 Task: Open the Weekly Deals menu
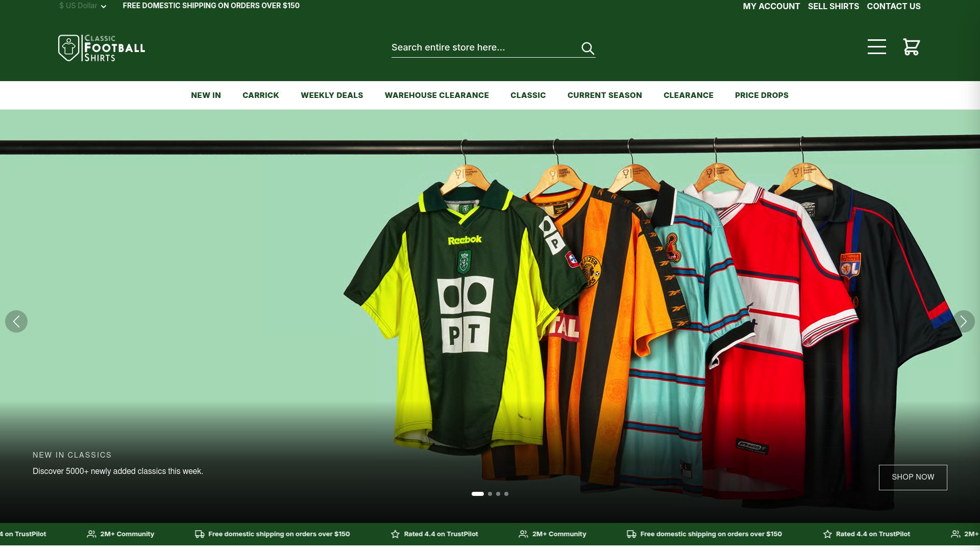[332, 95]
